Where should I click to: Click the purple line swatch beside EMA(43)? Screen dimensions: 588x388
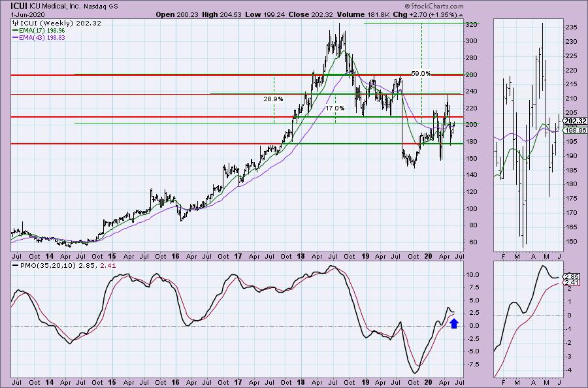coord(16,38)
